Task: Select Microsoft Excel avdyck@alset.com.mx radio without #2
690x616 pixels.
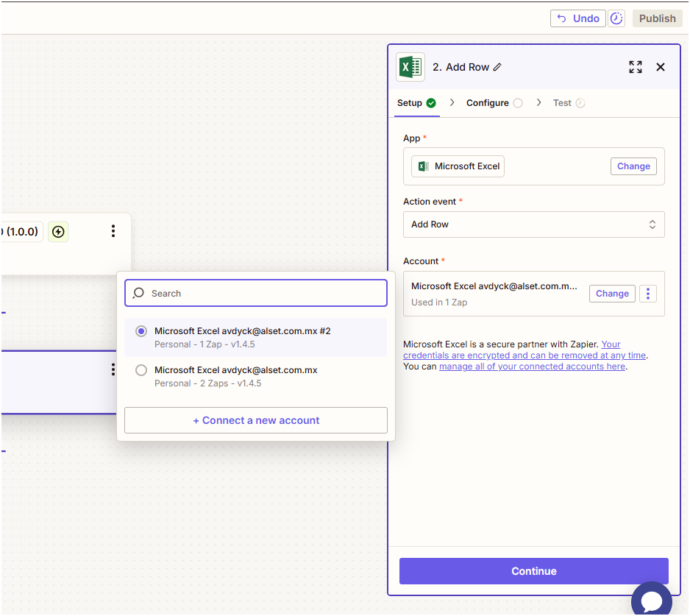Action: click(141, 370)
